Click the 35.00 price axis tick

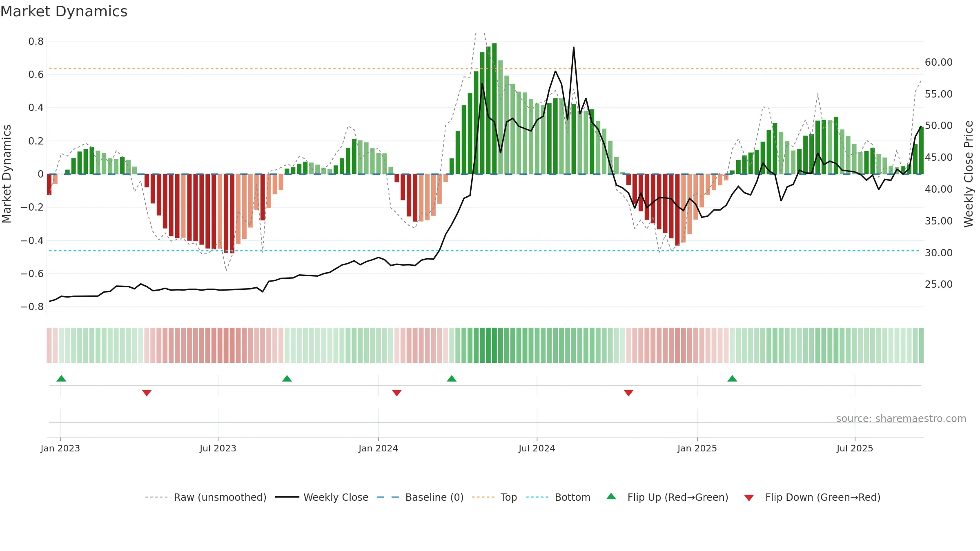939,221
